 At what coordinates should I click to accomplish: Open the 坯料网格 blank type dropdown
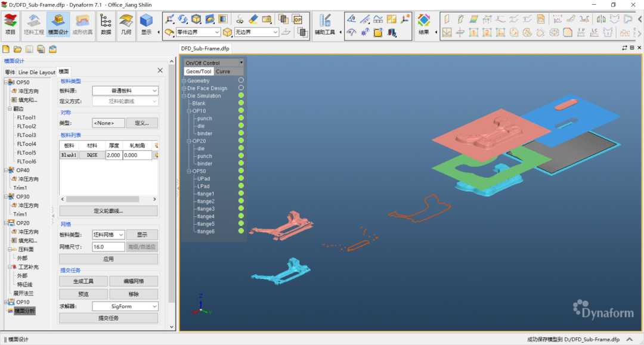[x=109, y=235]
